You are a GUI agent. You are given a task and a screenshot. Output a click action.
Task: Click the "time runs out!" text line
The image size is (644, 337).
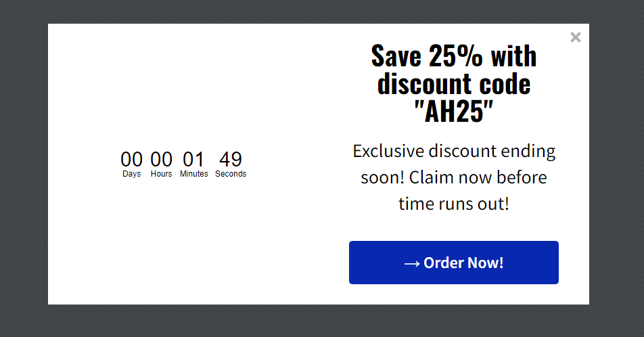[x=454, y=204]
